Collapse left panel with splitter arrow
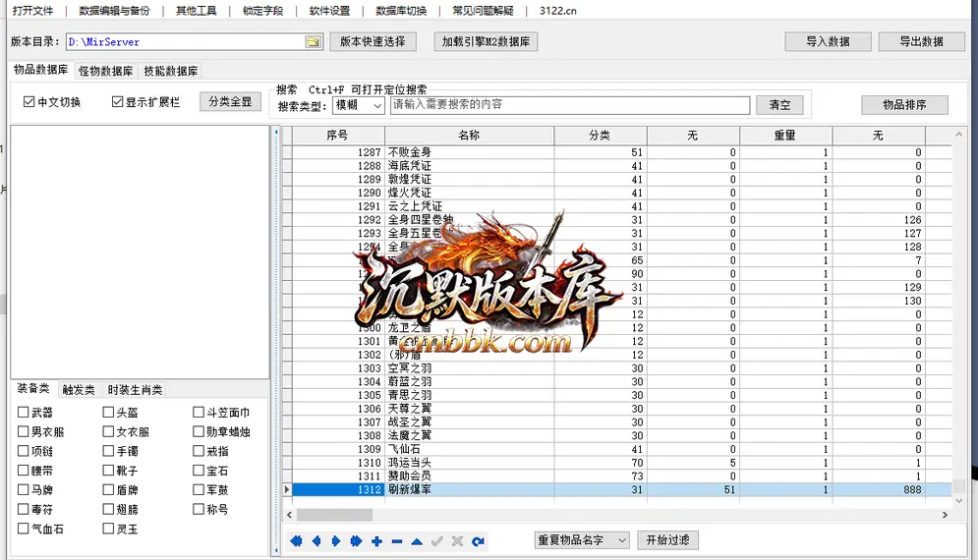This screenshot has width=978, height=560. point(275,133)
